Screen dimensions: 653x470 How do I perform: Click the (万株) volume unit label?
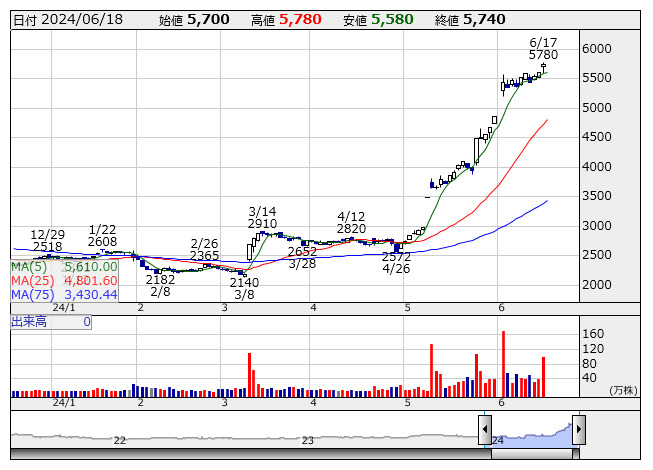tap(623, 390)
